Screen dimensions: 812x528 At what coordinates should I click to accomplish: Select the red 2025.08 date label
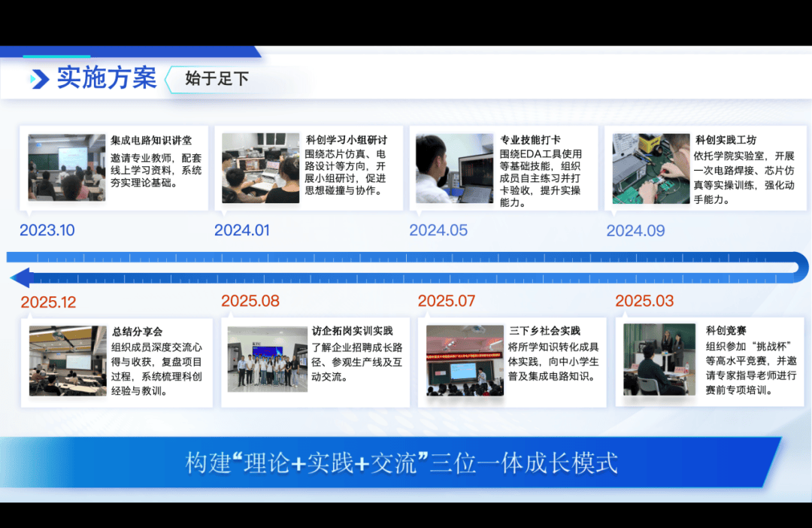point(250,301)
